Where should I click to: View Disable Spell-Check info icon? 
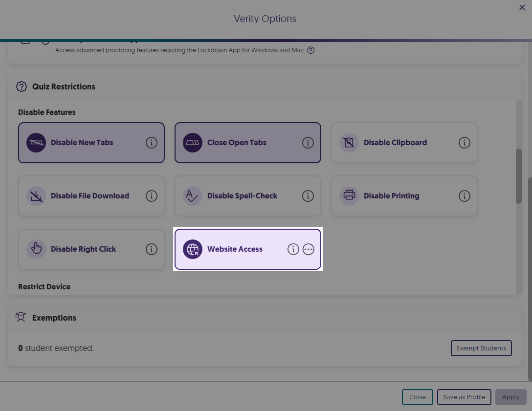click(x=308, y=196)
